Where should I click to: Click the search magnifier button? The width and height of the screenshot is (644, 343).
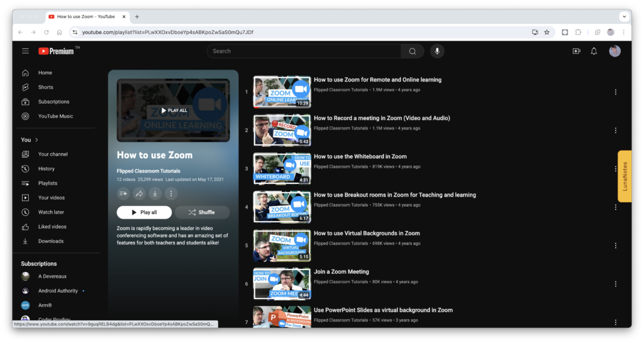(412, 51)
